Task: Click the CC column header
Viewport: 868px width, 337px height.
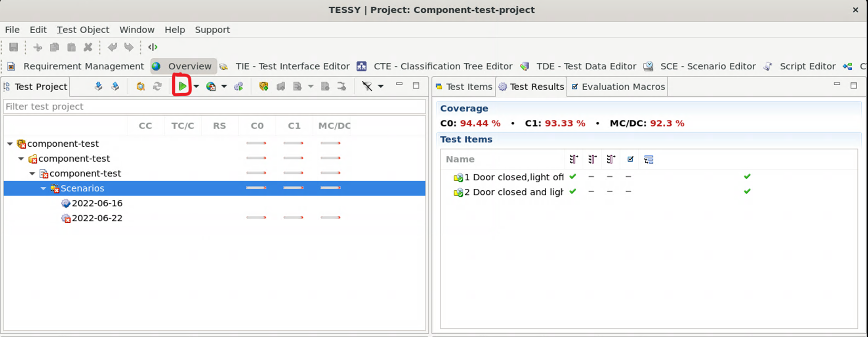Action: 145,126
